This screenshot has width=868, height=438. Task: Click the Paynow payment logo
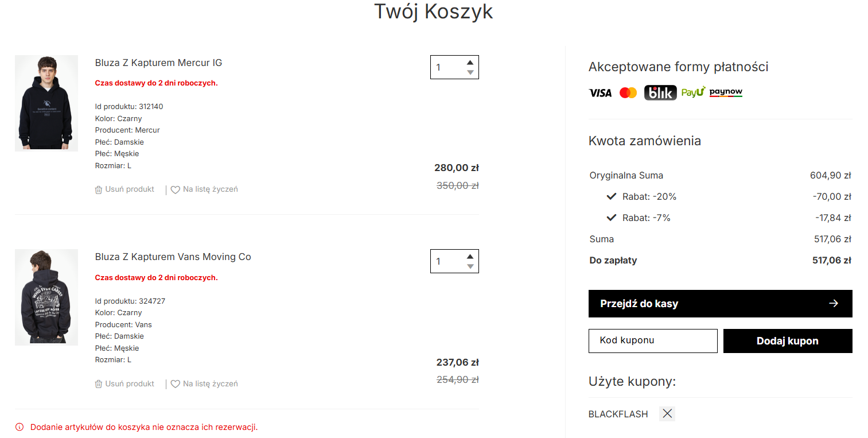(726, 92)
